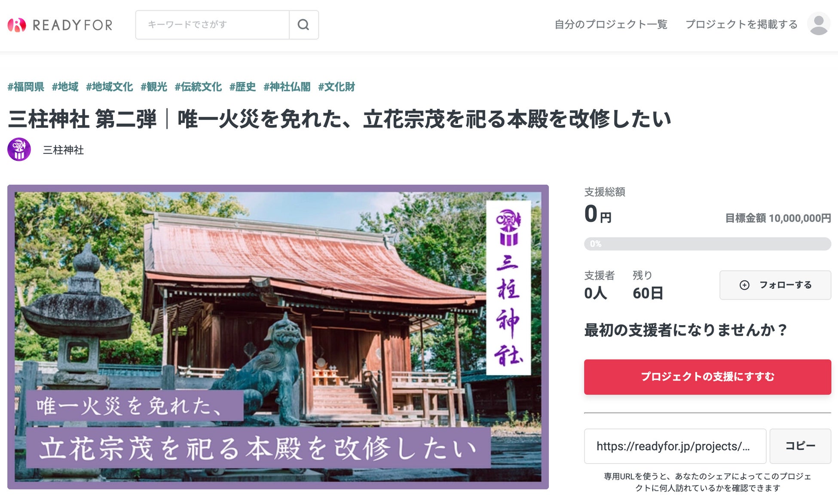Image resolution: width=838 pixels, height=504 pixels.
Task: Select the #福岡県 tag
Action: coord(26,87)
